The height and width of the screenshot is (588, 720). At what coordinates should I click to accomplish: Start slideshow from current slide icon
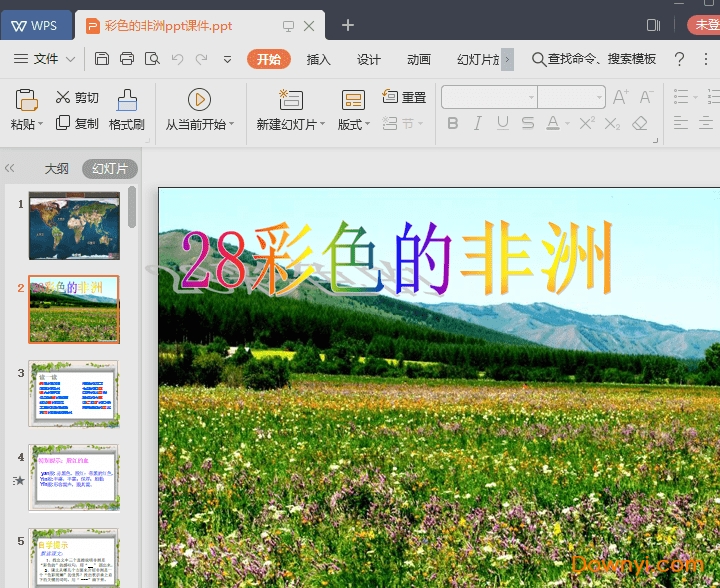pos(199,99)
